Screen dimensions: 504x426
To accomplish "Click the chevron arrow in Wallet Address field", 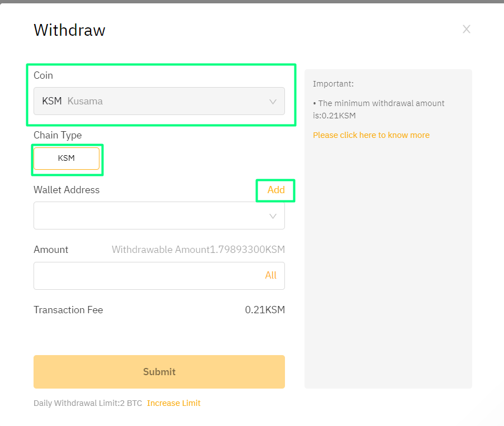I will (273, 216).
